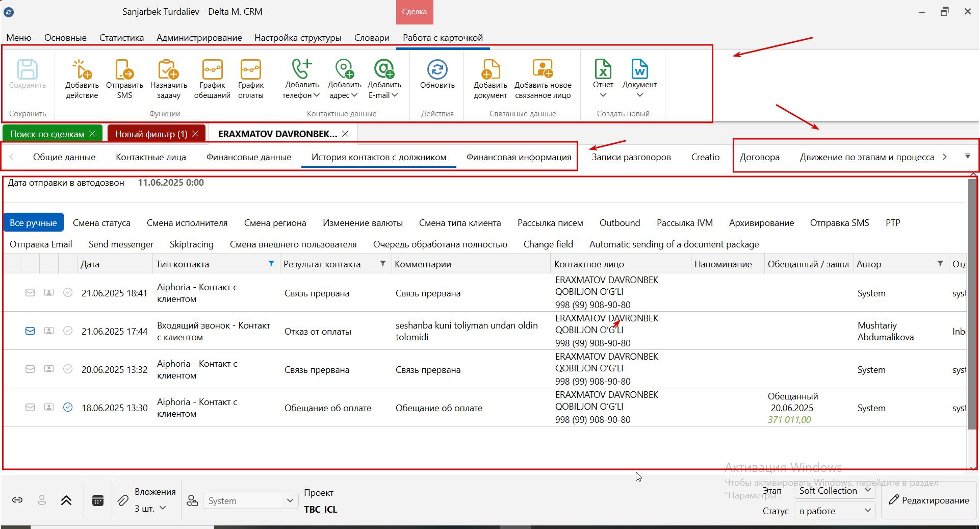This screenshot has width=980, height=529.
Task: Click the comment 'seshanba kuni toliyman undan oldin tolomidi'
Action: pos(467,331)
